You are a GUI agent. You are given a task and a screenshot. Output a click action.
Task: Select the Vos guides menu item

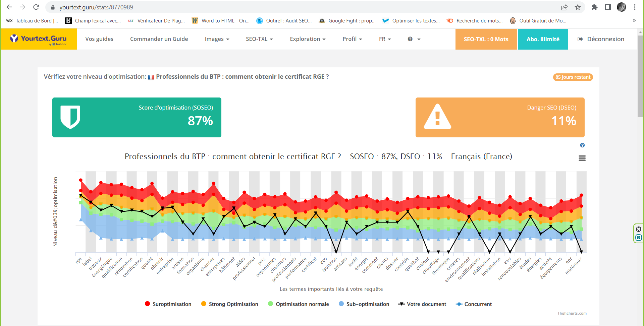coord(99,39)
